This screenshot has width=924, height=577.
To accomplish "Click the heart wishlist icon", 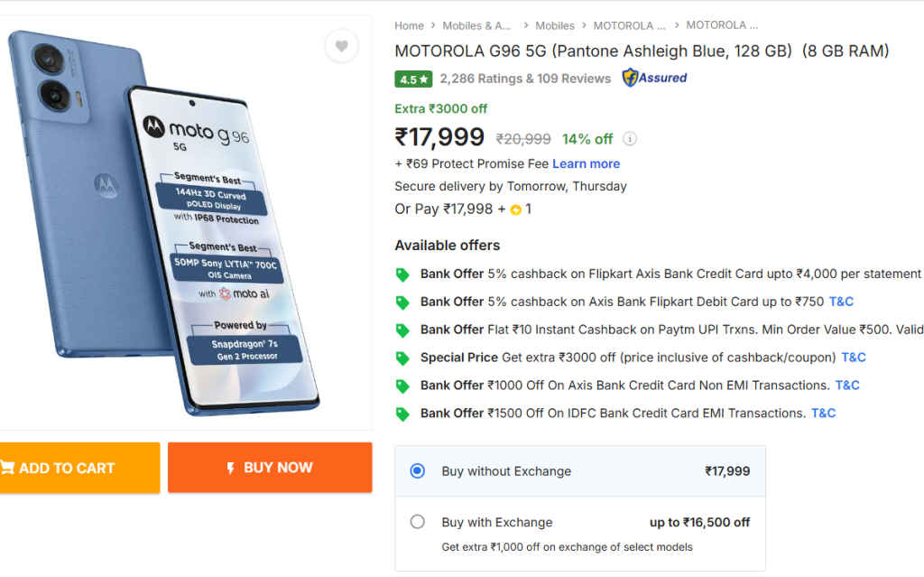I will (341, 46).
